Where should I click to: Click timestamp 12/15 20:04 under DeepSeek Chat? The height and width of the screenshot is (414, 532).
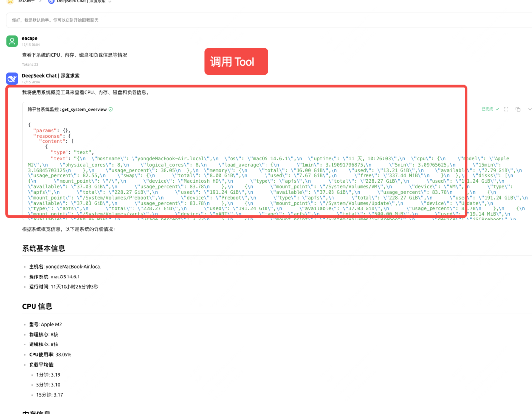[31, 82]
